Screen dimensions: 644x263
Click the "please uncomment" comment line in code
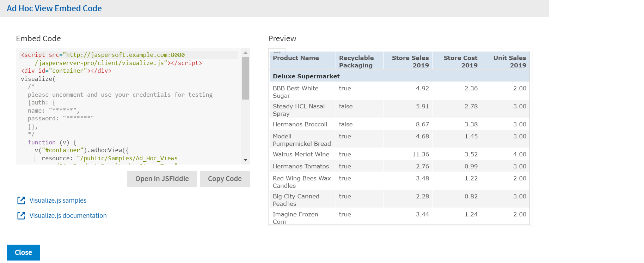[x=120, y=95]
